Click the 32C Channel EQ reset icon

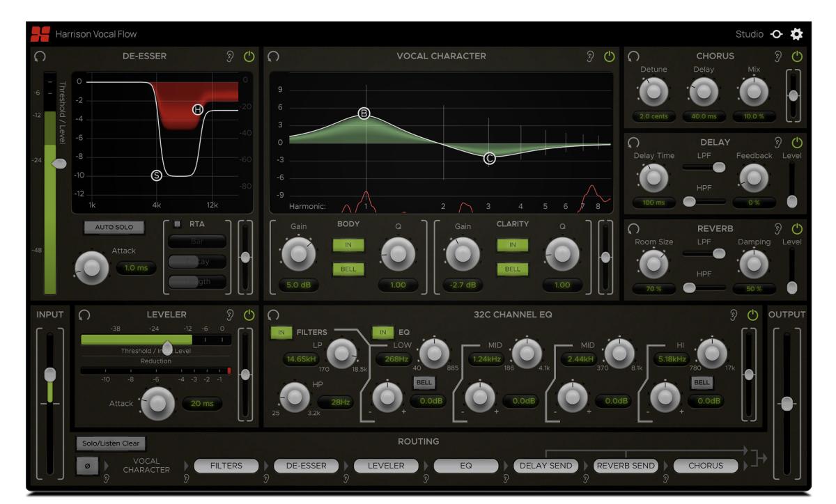tap(273, 315)
